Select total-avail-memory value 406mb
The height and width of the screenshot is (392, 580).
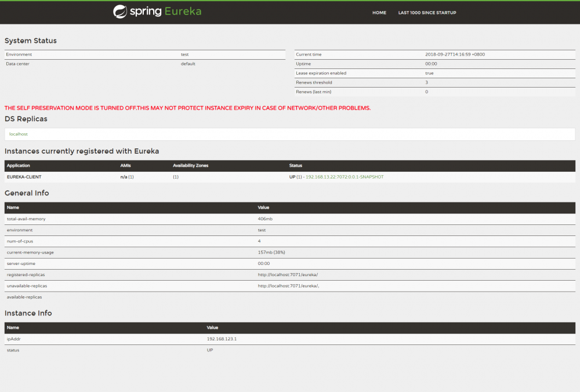[265, 219]
